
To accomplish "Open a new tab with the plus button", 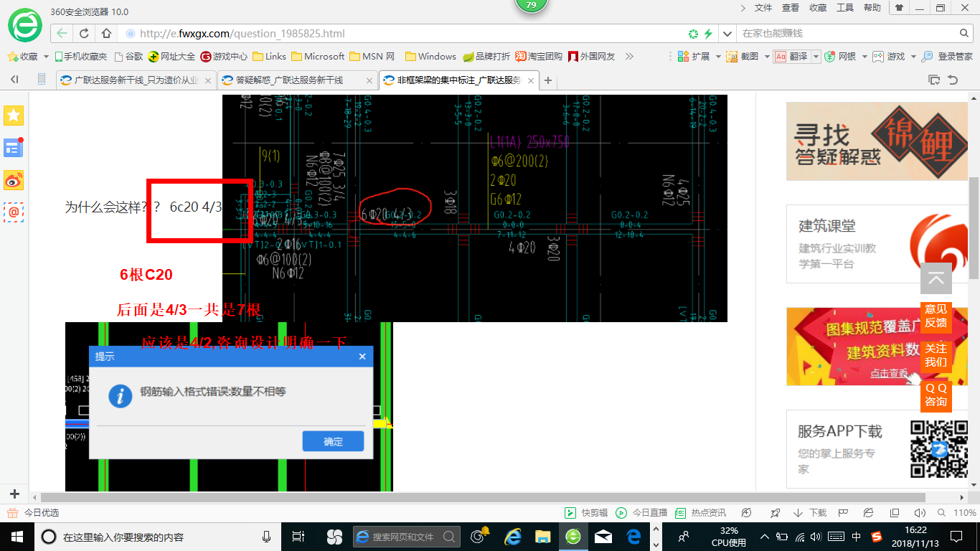I will click(x=548, y=80).
